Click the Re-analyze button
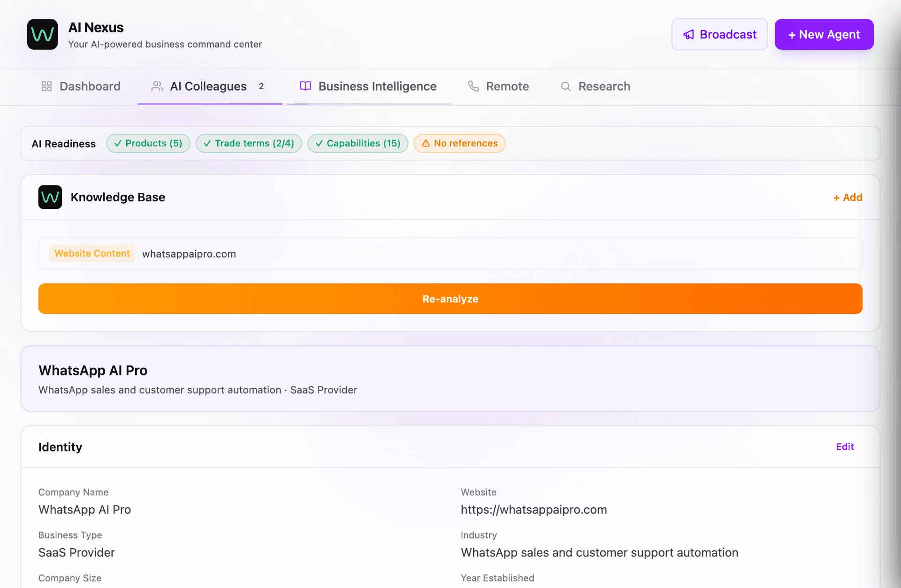This screenshot has height=588, width=901. [x=450, y=298]
